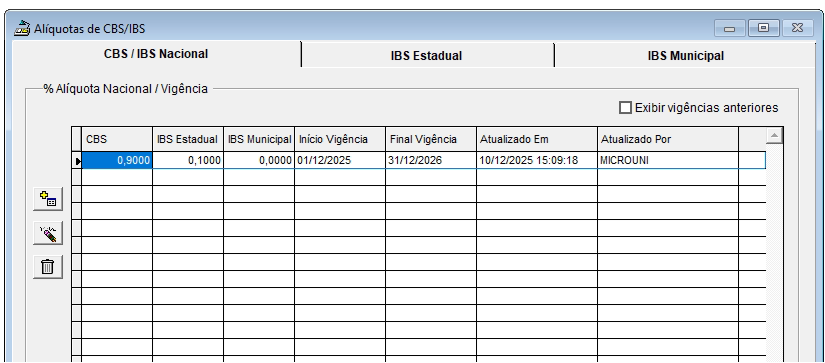Minimize the Alíquotas de CBS/IBS window
This screenshot has width=825, height=363.
729,28
